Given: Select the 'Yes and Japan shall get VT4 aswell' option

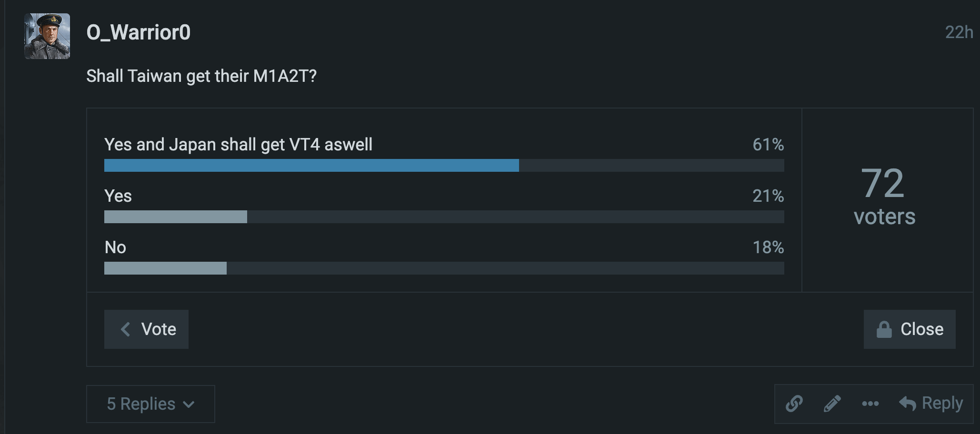Looking at the screenshot, I should pyautogui.click(x=238, y=144).
